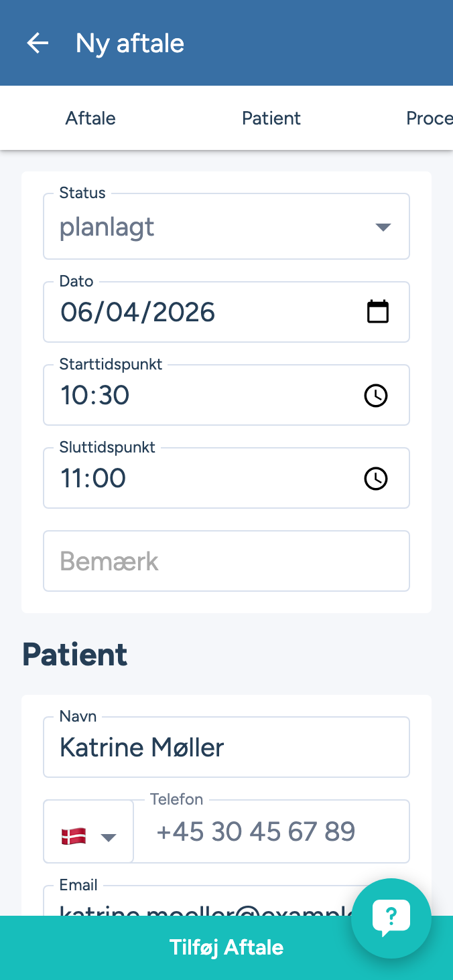Open the planlagt status selector

coord(201,228)
